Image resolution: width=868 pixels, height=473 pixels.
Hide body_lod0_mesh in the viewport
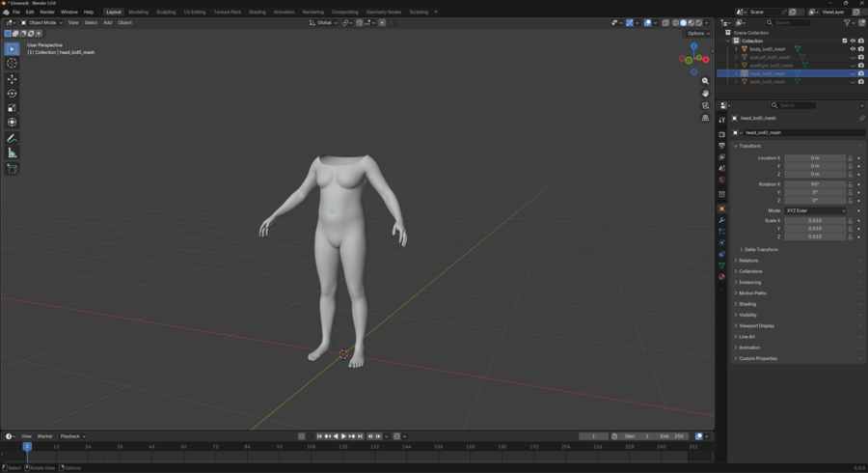pyautogui.click(x=853, y=49)
